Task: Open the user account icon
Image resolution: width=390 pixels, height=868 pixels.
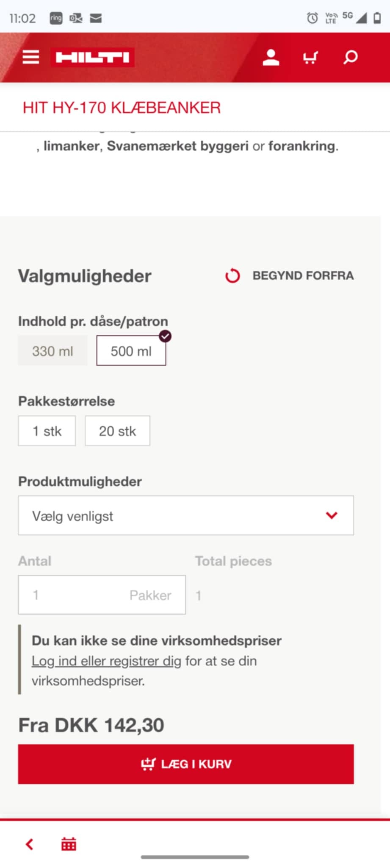Action: click(x=271, y=57)
